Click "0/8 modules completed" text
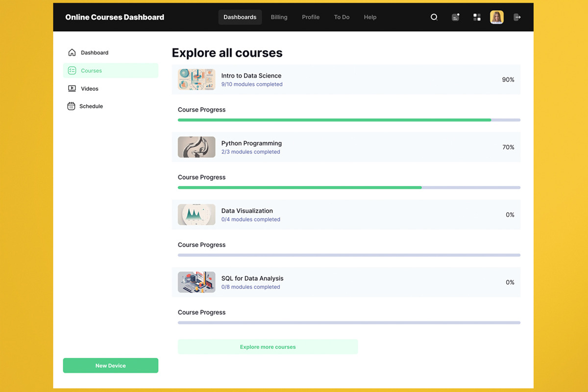The image size is (588, 392). (250, 287)
